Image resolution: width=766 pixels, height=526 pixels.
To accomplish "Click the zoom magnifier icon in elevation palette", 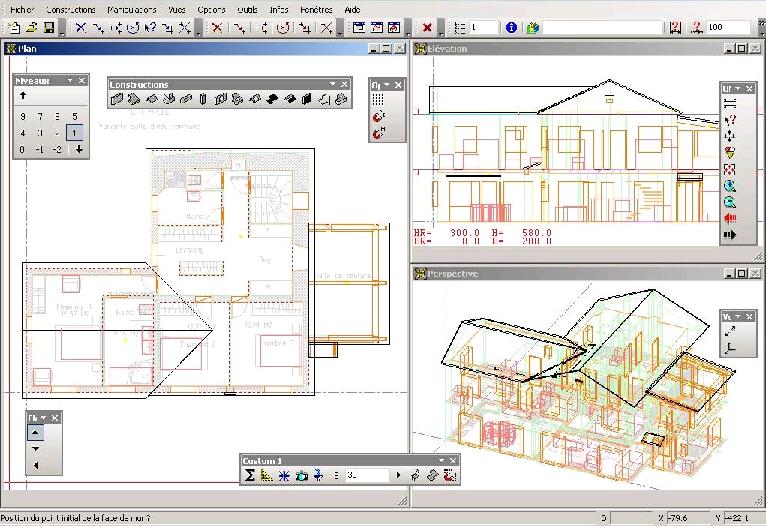I will [x=730, y=186].
